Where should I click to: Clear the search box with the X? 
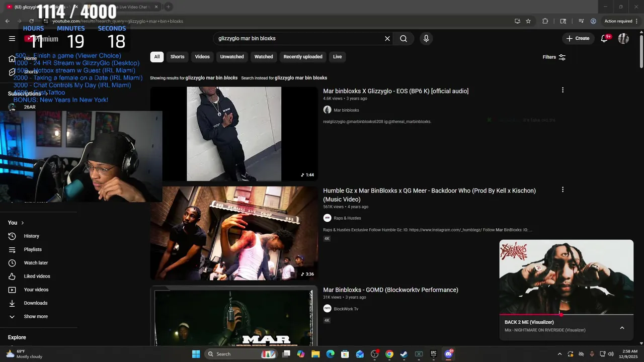[x=387, y=38]
